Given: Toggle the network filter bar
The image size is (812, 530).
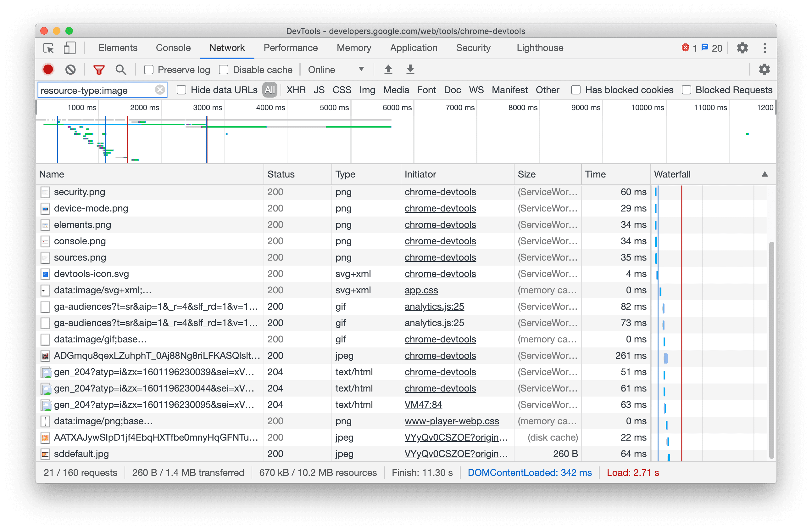Looking at the screenshot, I should (x=99, y=69).
